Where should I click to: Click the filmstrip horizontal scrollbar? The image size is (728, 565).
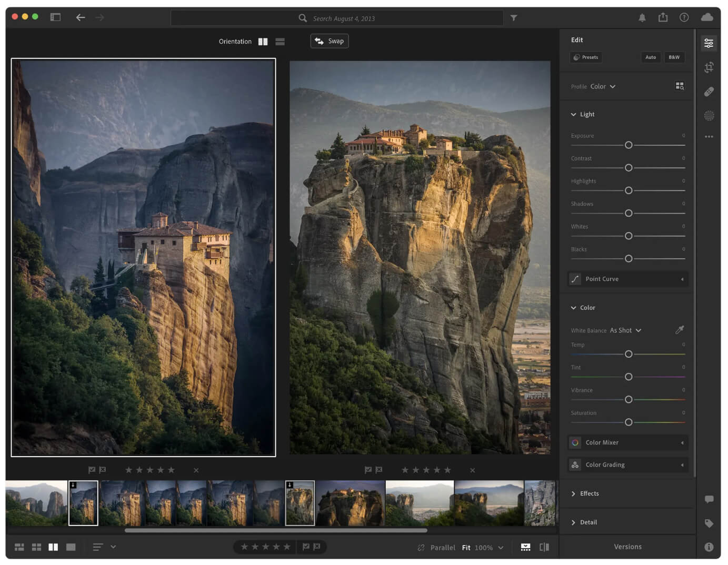(276, 530)
